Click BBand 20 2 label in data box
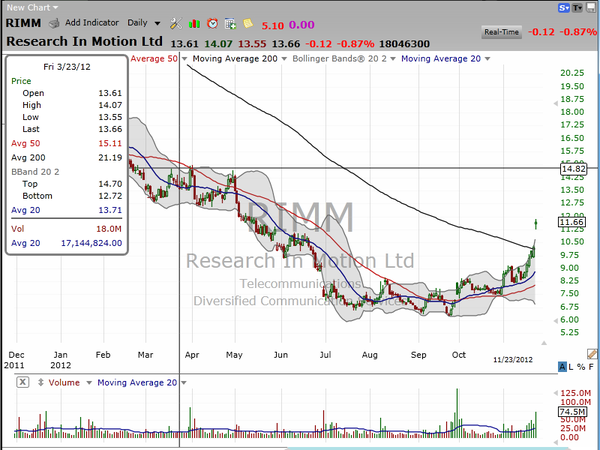Screen dimensions: 600x450 [35, 172]
